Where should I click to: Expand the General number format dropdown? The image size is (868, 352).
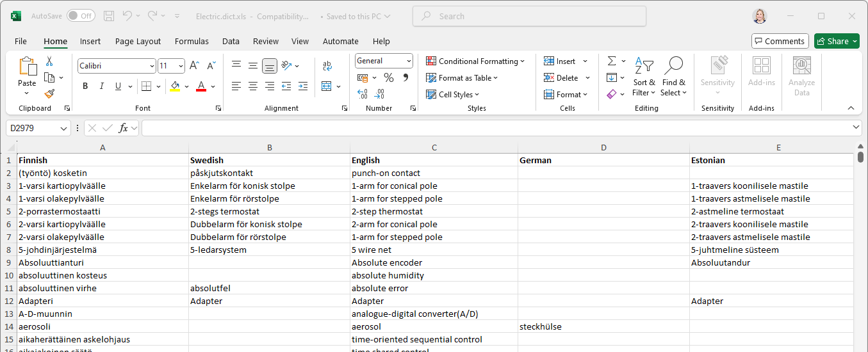click(409, 61)
